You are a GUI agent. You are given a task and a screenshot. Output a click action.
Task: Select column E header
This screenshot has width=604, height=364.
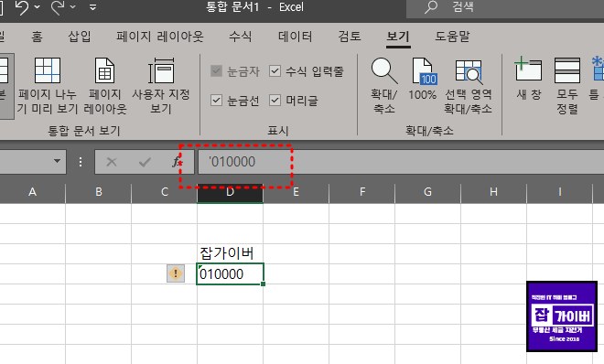[297, 192]
